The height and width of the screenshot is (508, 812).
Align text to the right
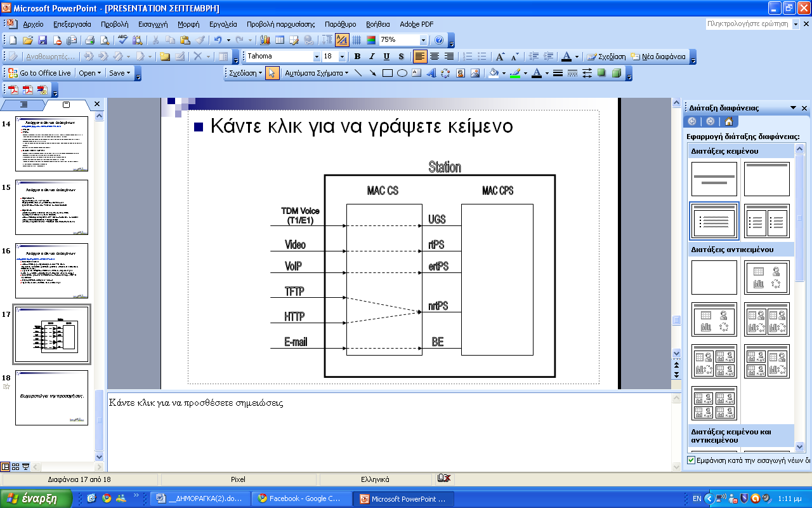449,57
